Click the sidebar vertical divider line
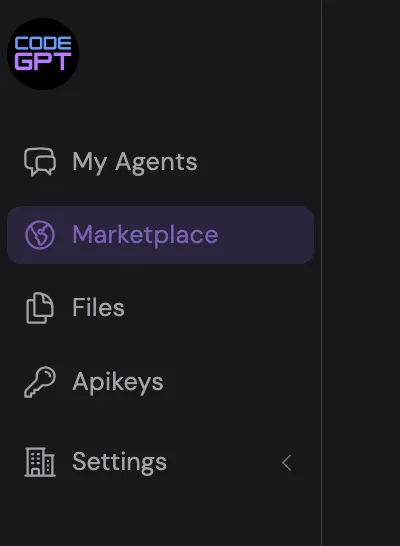 [321, 273]
